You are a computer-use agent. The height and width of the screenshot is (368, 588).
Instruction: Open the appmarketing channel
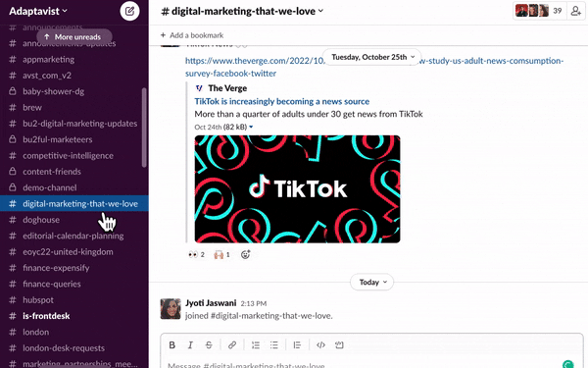click(x=74, y=59)
